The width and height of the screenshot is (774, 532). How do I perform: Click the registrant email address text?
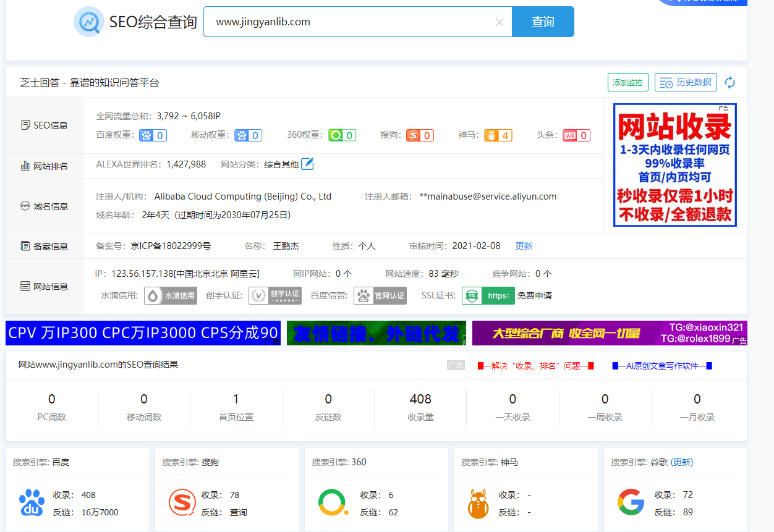[x=488, y=196]
